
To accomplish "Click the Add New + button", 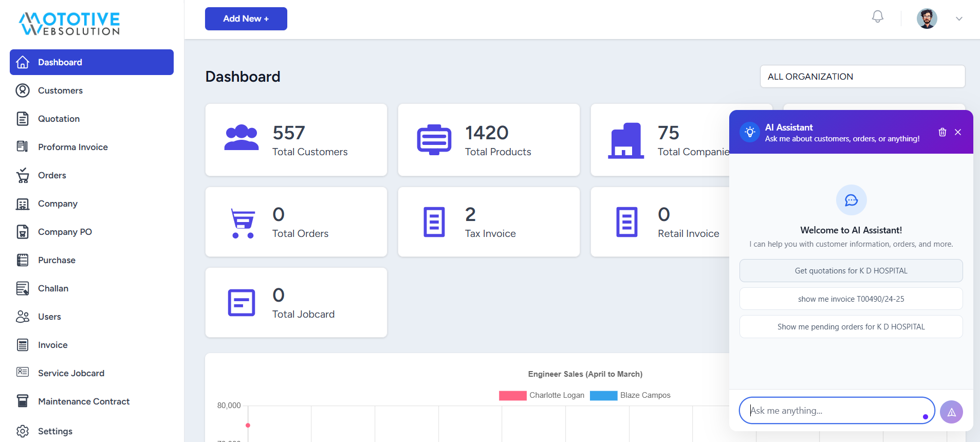I will [246, 19].
